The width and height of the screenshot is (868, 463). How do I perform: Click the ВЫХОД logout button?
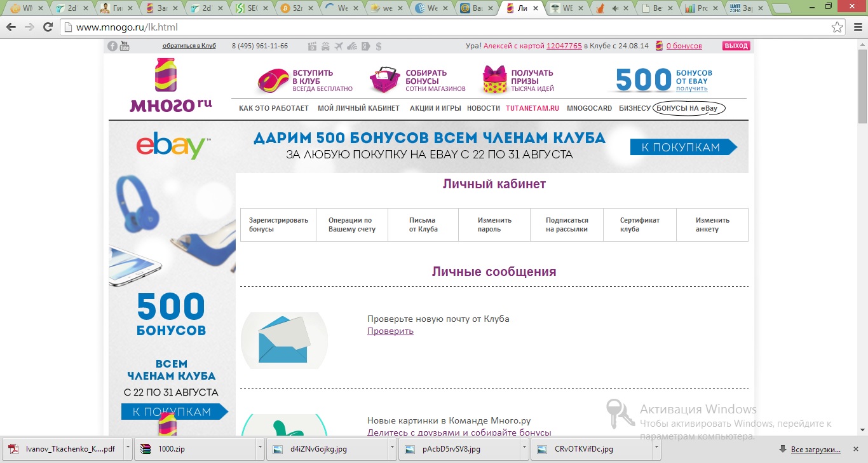[x=736, y=46]
